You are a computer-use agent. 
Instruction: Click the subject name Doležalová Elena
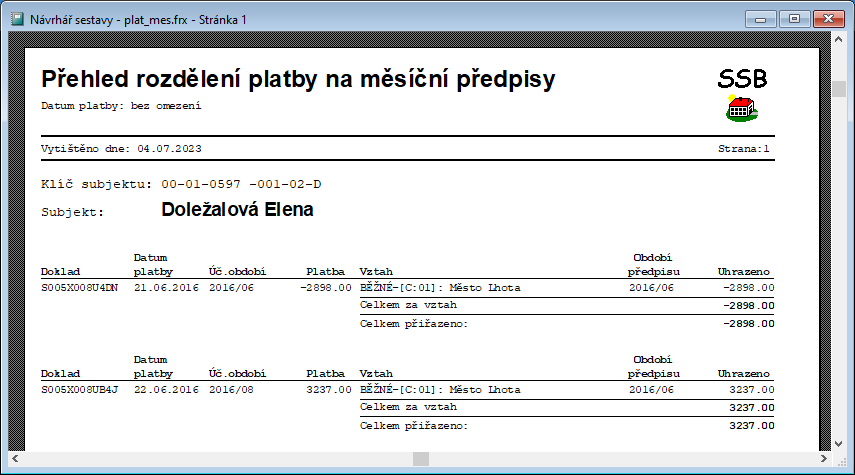coord(237,210)
